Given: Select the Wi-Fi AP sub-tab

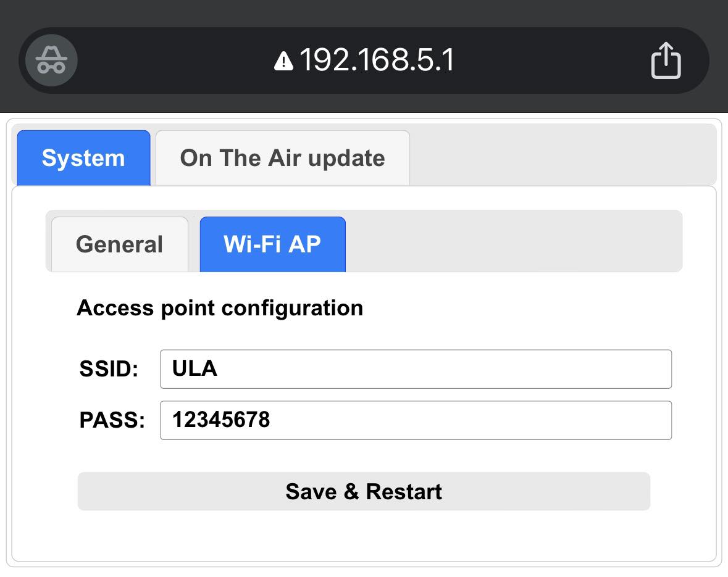Looking at the screenshot, I should coord(272,244).
